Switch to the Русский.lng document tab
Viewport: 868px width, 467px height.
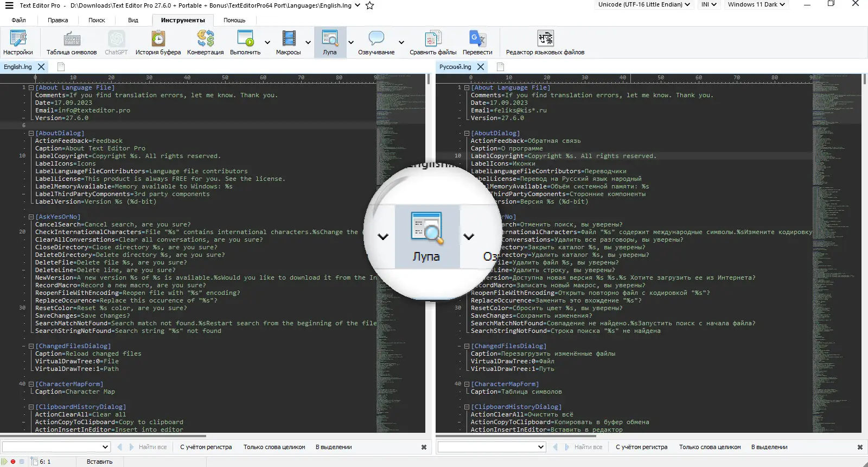point(455,67)
